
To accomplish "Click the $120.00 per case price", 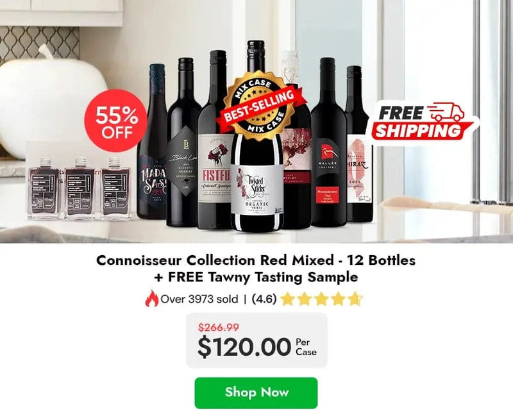I will coord(257,347).
